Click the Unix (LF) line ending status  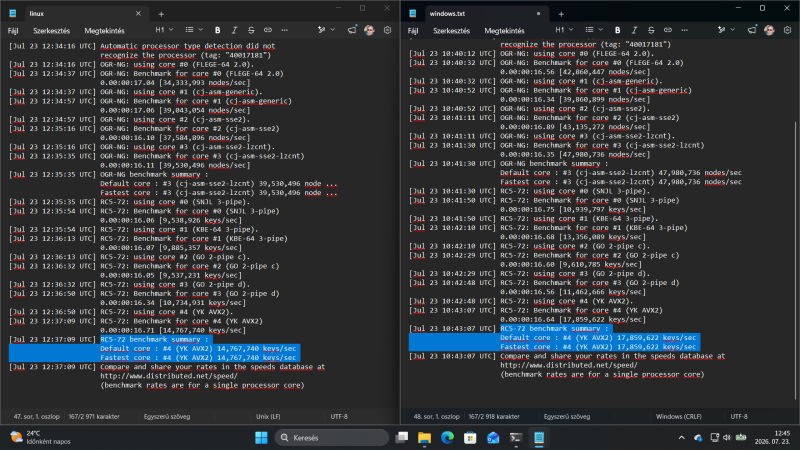[268, 416]
